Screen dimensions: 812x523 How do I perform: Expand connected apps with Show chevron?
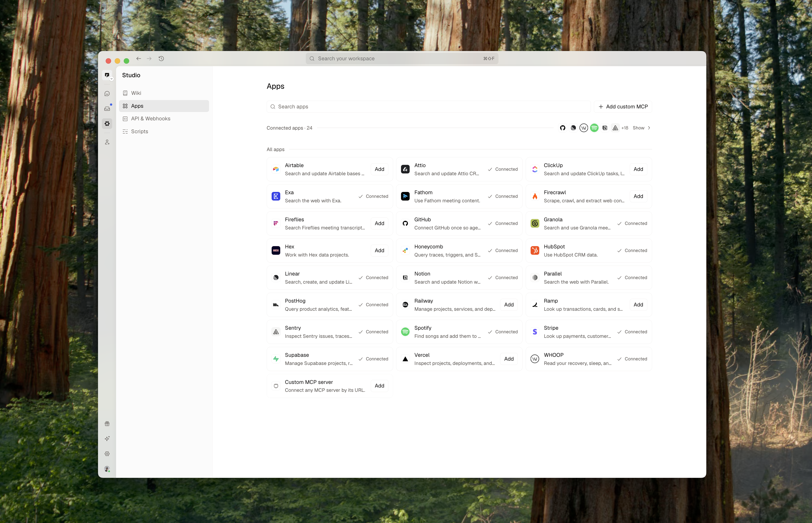tap(642, 128)
